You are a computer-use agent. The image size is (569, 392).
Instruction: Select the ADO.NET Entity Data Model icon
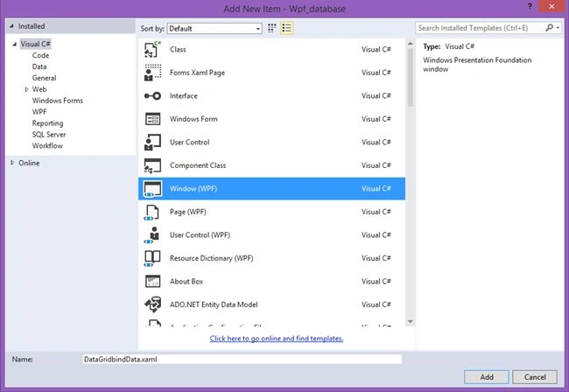(x=152, y=304)
